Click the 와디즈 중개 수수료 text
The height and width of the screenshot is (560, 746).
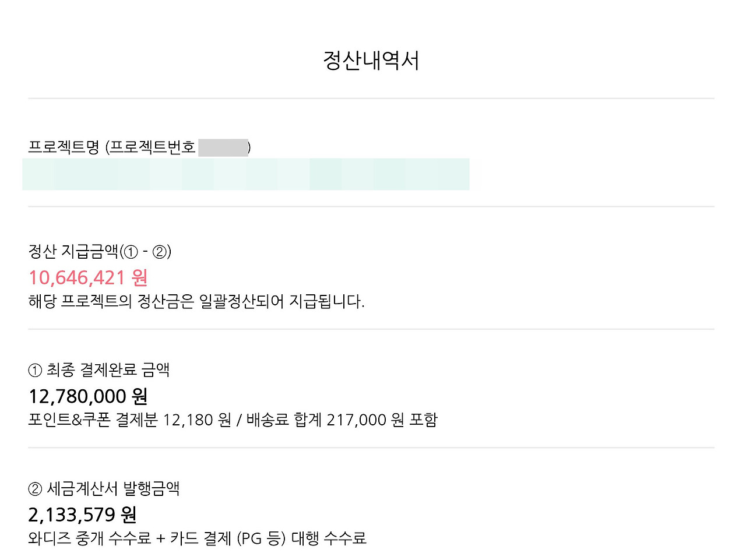89,538
